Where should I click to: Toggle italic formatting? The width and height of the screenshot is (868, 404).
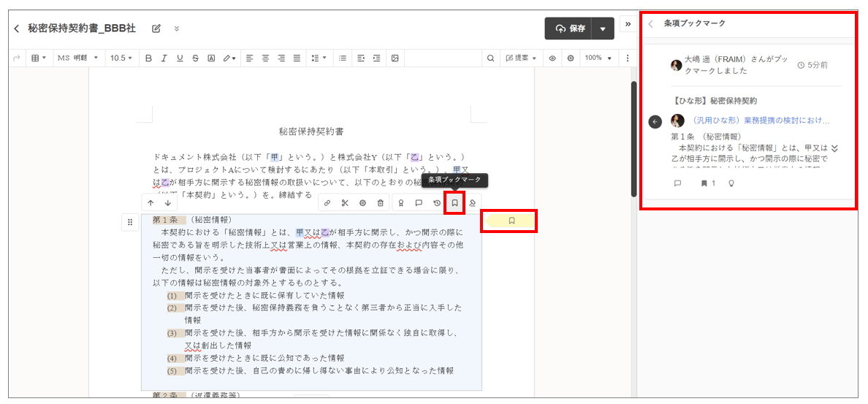pyautogui.click(x=164, y=58)
